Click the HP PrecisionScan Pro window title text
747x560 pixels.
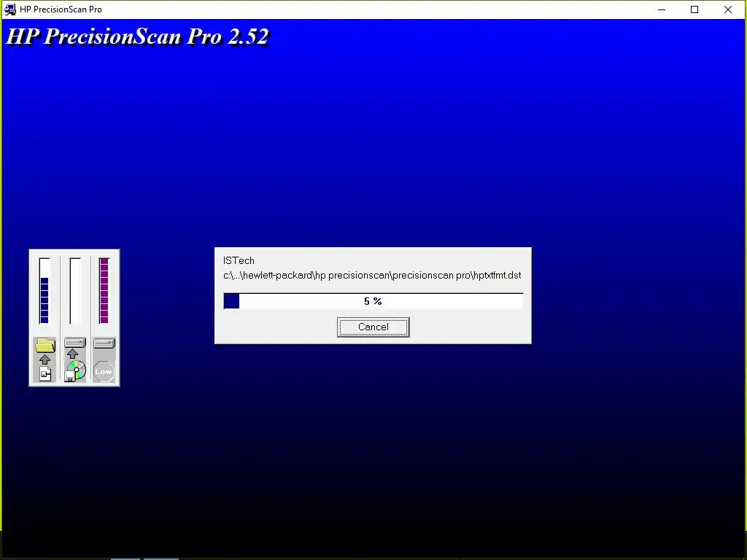(x=61, y=9)
